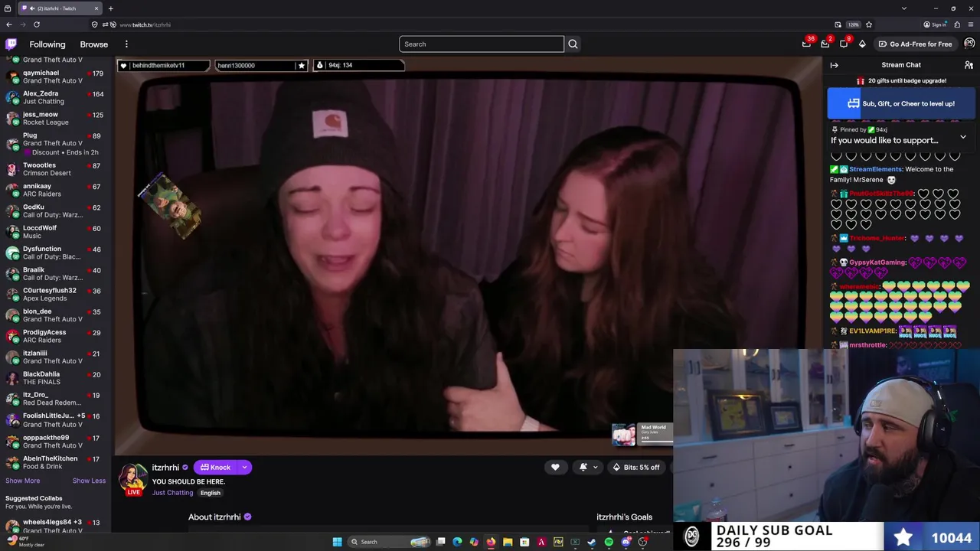
Task: Open itzrhrhi channel avatar
Action: [132, 476]
